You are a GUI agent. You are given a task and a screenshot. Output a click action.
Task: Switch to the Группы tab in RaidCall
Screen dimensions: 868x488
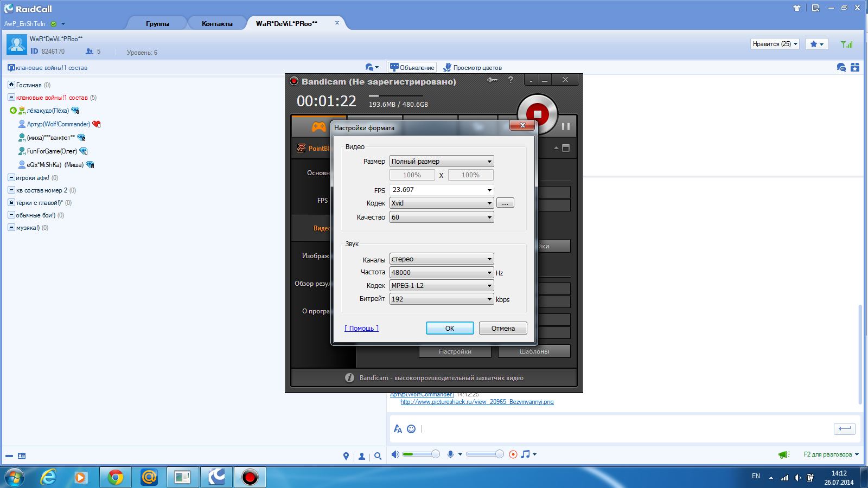click(157, 23)
